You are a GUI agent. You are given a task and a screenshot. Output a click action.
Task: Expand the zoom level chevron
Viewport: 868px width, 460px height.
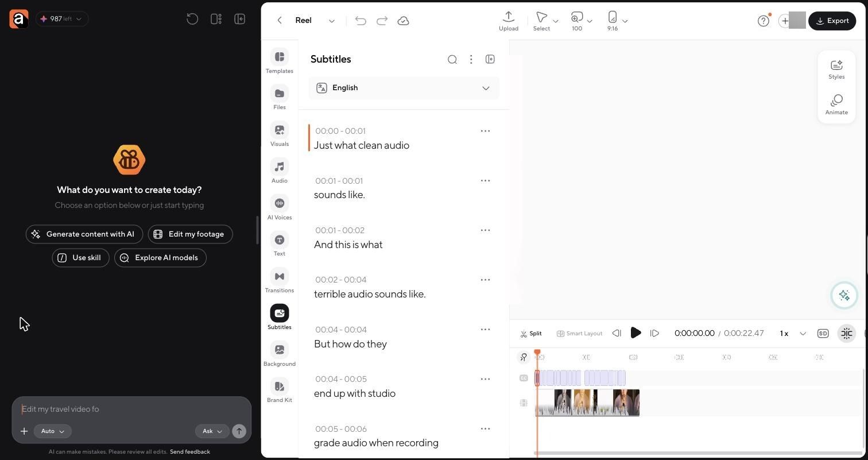coord(590,21)
